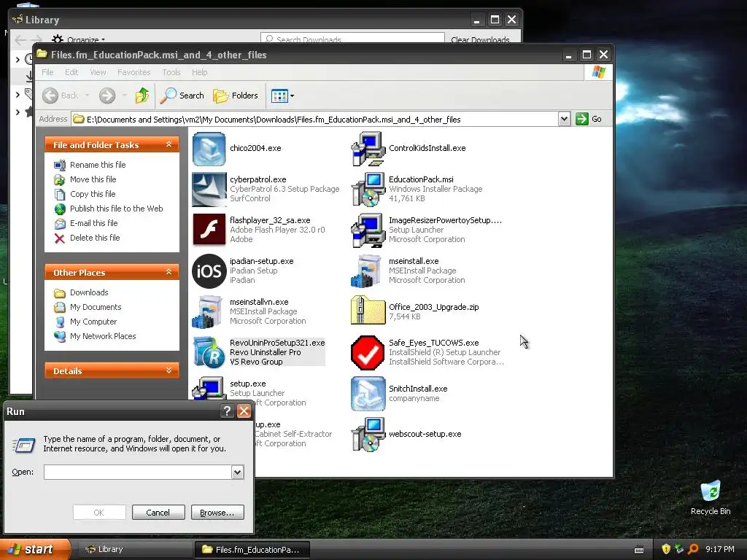The image size is (747, 560).
Task: Select the mseinstall.exe icon
Action: 368,271
